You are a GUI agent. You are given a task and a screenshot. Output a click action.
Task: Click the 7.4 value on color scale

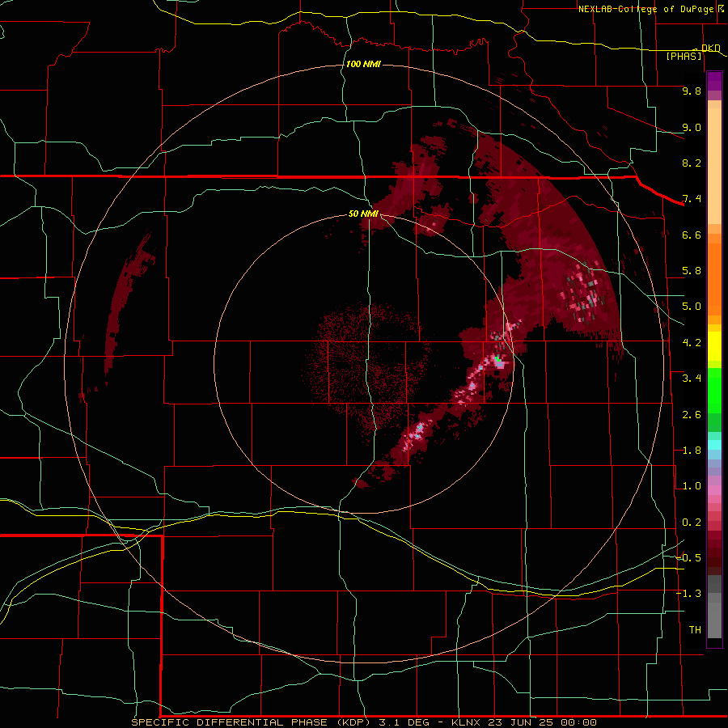692,199
